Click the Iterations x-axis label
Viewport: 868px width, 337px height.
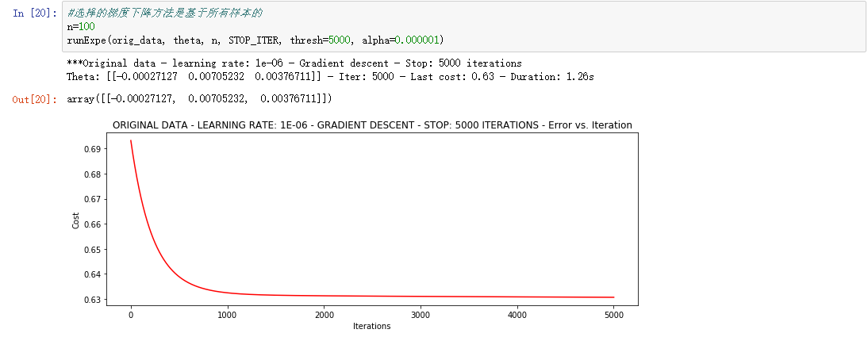(372, 326)
